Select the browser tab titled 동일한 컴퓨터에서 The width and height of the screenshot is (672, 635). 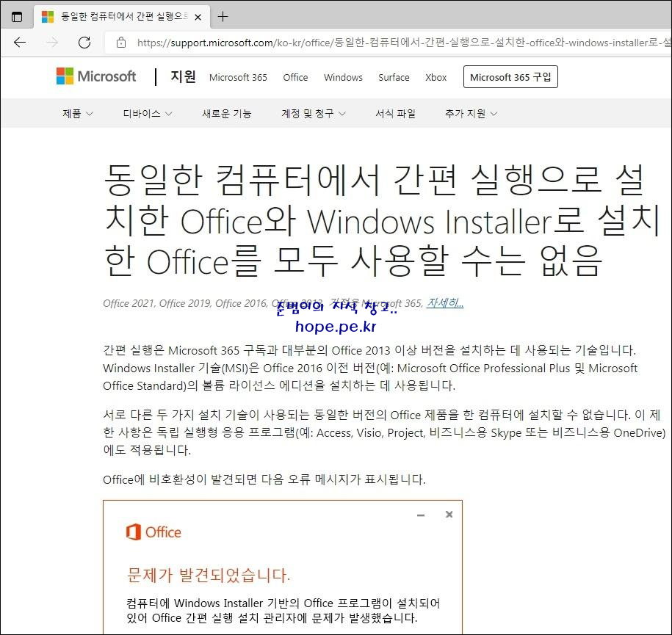122,17
